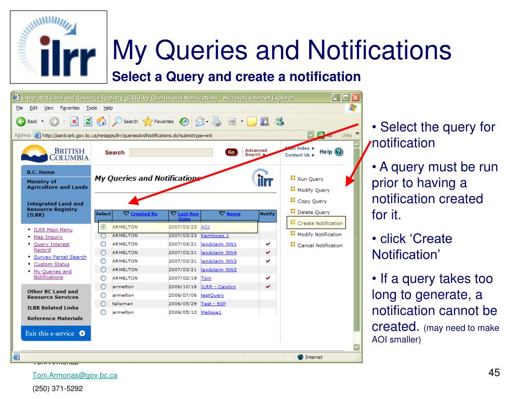Open the Tools menu
The width and height of the screenshot is (532, 399).
click(x=91, y=108)
